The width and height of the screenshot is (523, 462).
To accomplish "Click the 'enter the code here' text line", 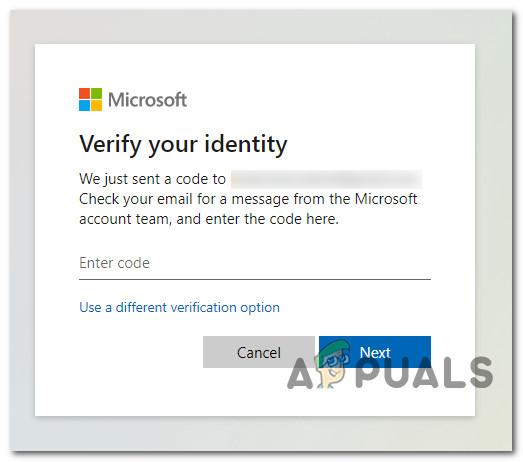I will [209, 219].
